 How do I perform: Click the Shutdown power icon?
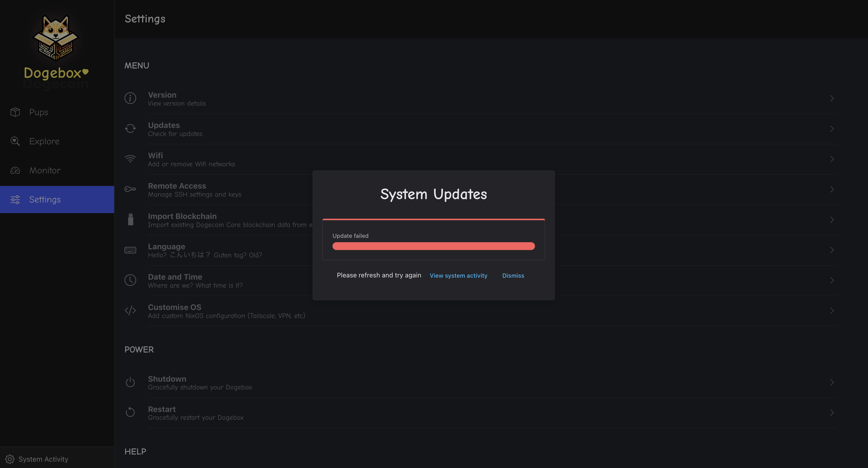[130, 382]
